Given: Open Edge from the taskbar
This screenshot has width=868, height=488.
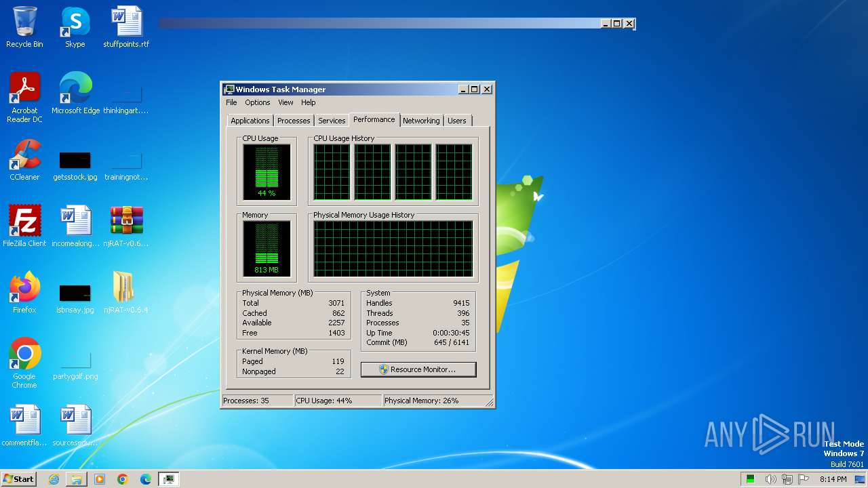Looking at the screenshot, I should tap(146, 479).
